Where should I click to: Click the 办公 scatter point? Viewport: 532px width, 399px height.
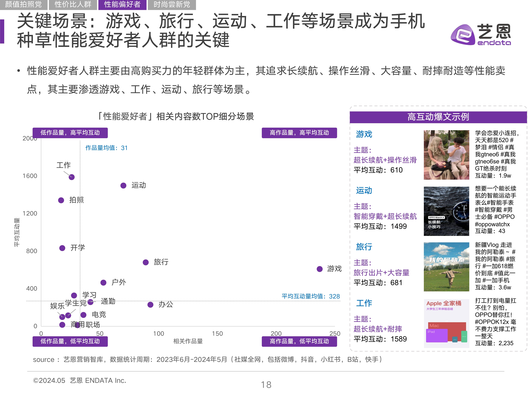tap(150, 305)
